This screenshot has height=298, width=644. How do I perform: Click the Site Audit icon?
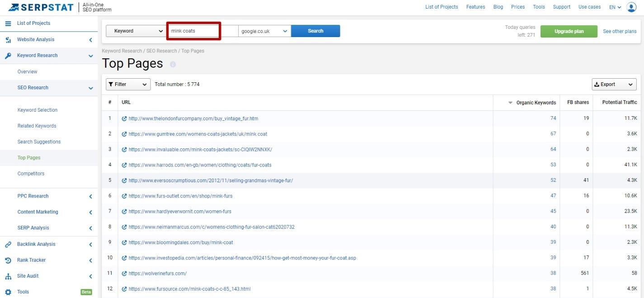(8, 276)
